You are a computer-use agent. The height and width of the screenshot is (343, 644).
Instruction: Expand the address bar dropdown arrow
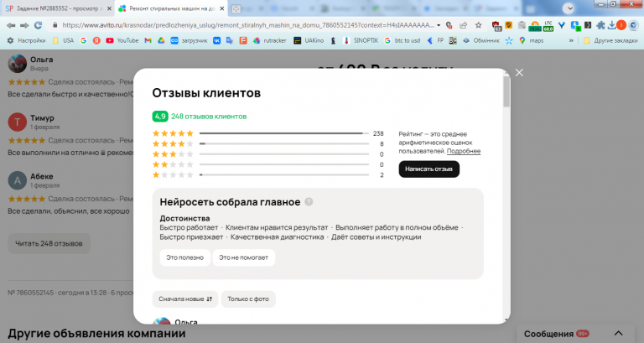pos(439,25)
